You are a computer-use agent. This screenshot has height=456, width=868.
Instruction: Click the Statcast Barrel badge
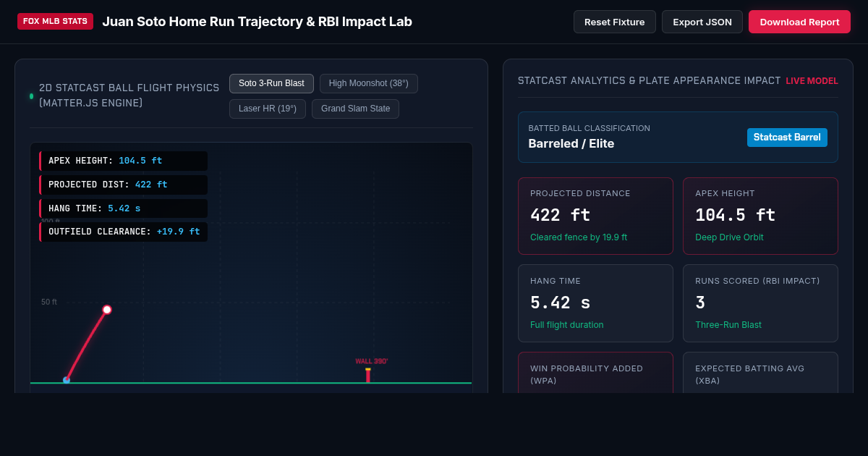click(787, 138)
